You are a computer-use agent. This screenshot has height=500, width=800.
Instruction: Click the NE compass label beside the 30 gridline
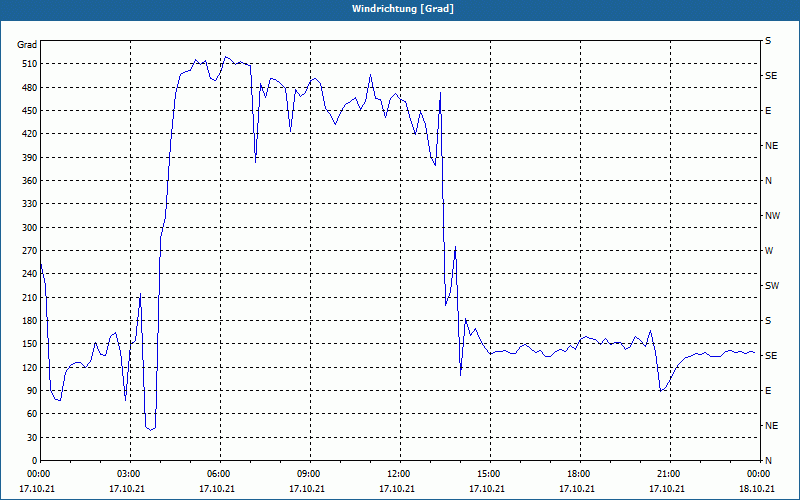pyautogui.click(x=771, y=426)
